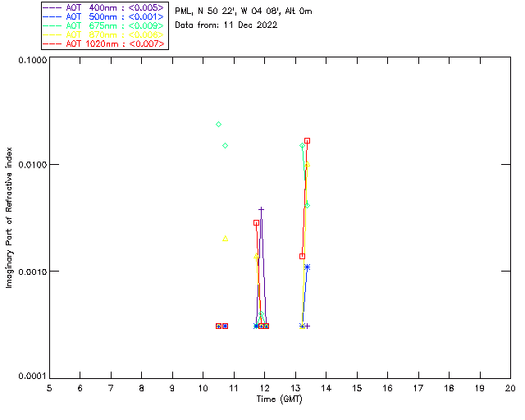Click the x-axis label 12
The height and width of the screenshot is (420, 525).
[264, 388]
